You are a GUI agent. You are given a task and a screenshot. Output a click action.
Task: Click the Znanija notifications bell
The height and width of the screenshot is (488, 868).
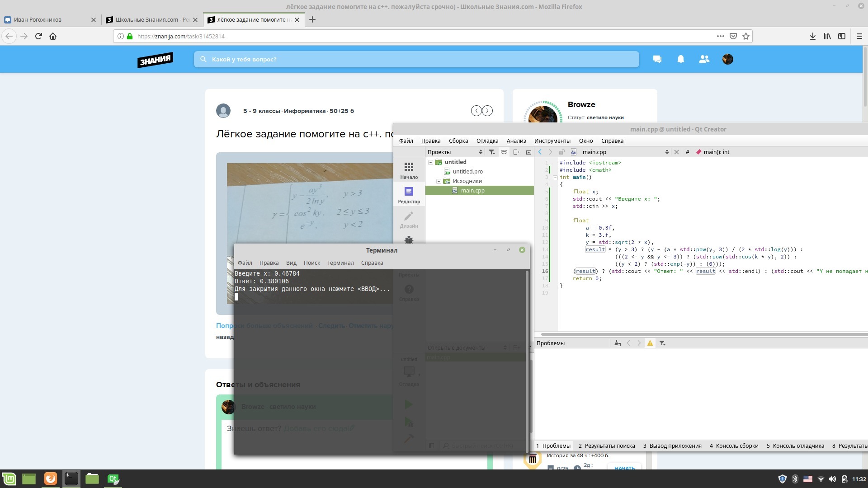pos(680,59)
